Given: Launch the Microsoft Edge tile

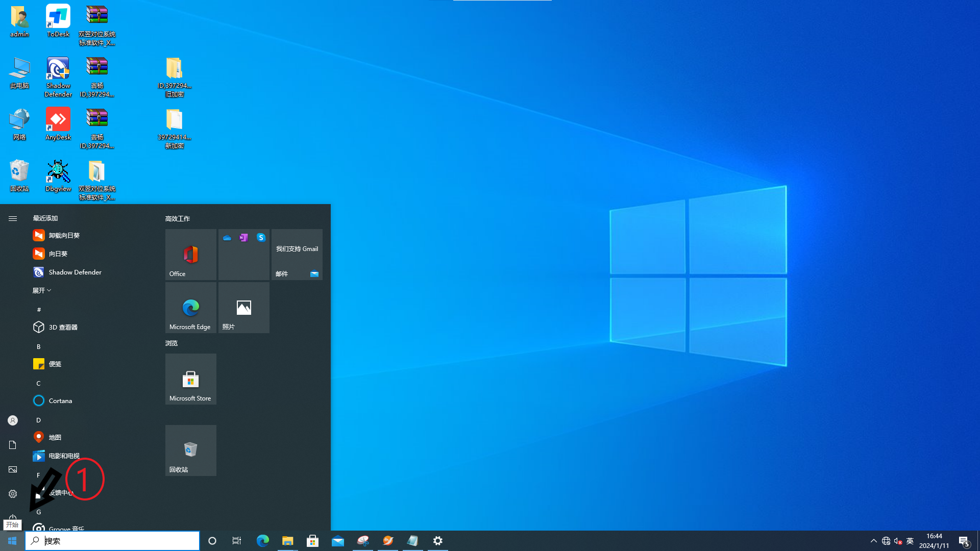Looking at the screenshot, I should coord(190,307).
